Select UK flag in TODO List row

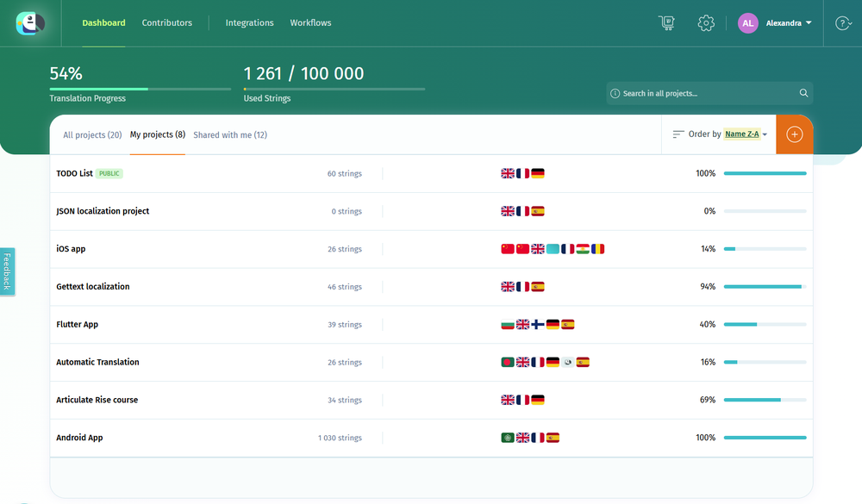(x=508, y=173)
